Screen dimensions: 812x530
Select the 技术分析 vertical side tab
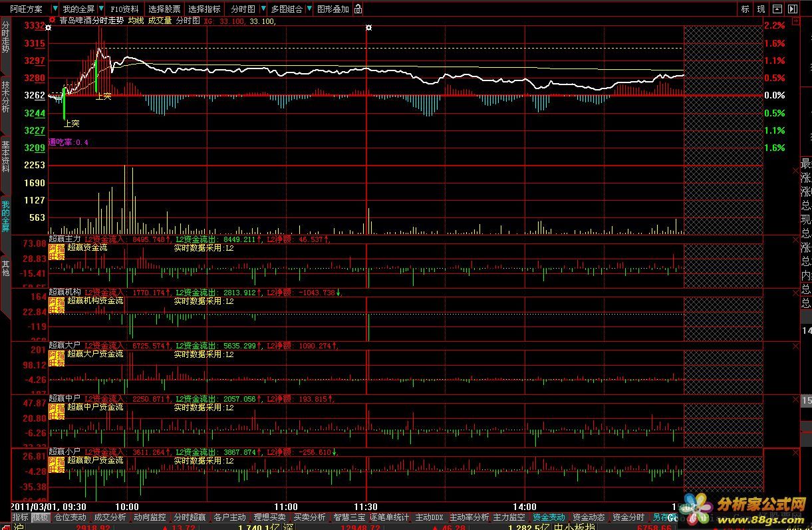pyautogui.click(x=5, y=96)
